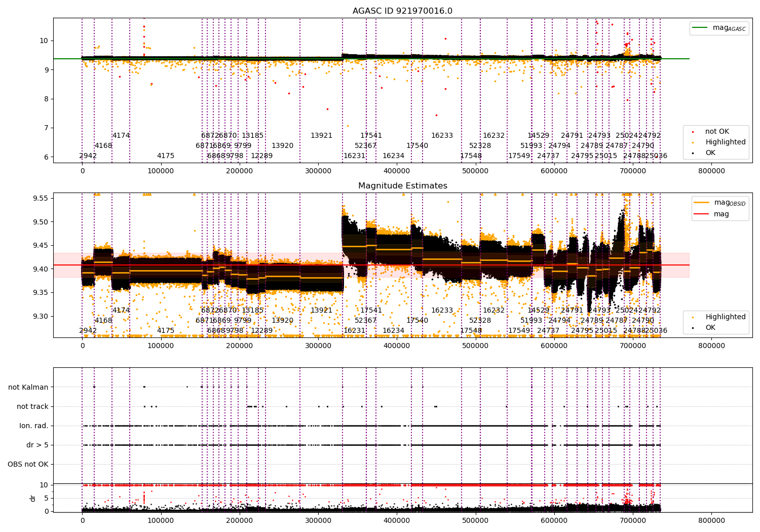Viewport: 760px width, 532px height.
Task: Click the rotated 'dr' axis label
Action: [33, 498]
